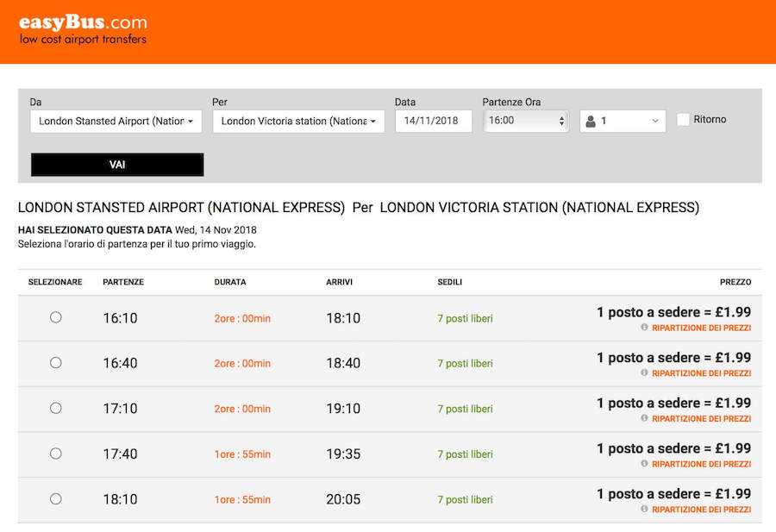Click duration 2ore : 00min for 16:10
Image resolution: width=776 pixels, height=532 pixels.
point(242,319)
